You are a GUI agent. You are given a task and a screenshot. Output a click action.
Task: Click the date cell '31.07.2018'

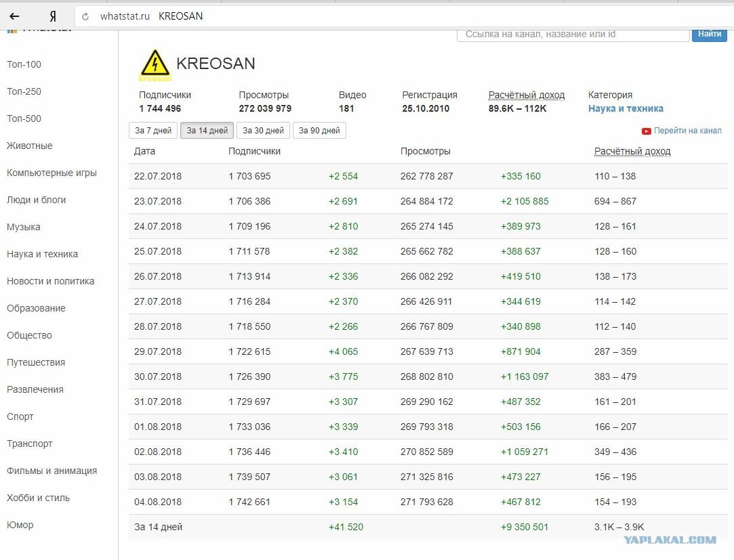pyautogui.click(x=158, y=402)
